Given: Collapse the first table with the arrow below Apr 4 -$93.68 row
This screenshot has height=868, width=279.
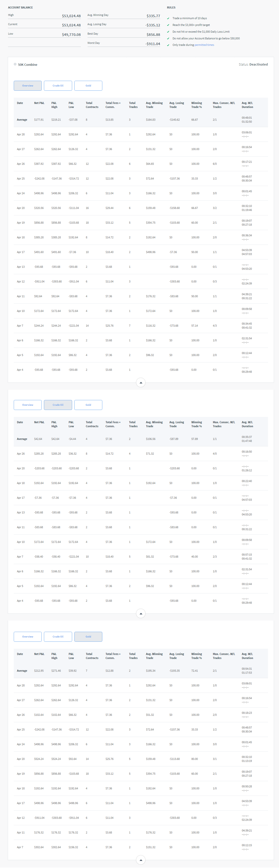Looking at the screenshot, I should (x=141, y=383).
